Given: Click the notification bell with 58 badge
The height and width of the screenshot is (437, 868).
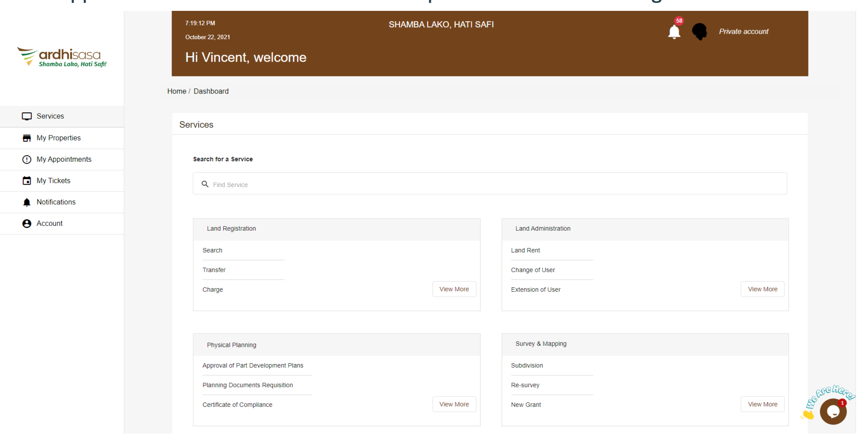Looking at the screenshot, I should (674, 31).
